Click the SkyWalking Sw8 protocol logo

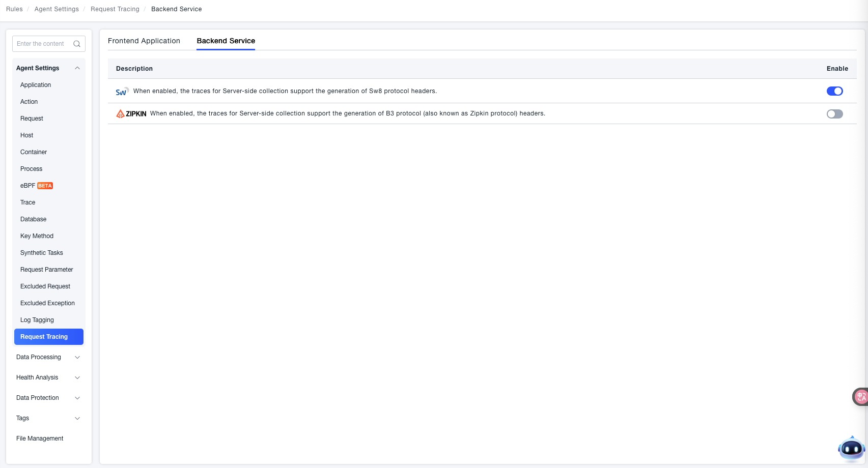tap(122, 92)
